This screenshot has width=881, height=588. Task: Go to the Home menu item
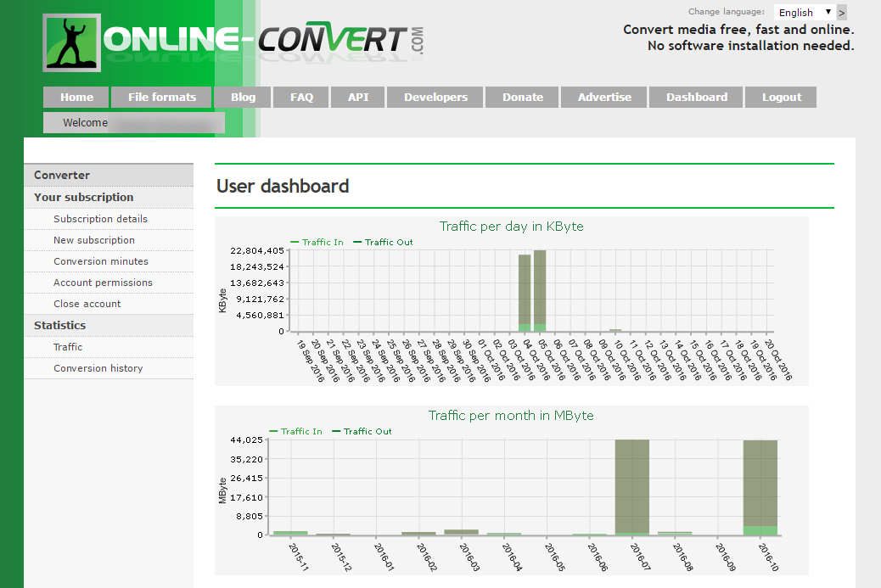point(76,98)
